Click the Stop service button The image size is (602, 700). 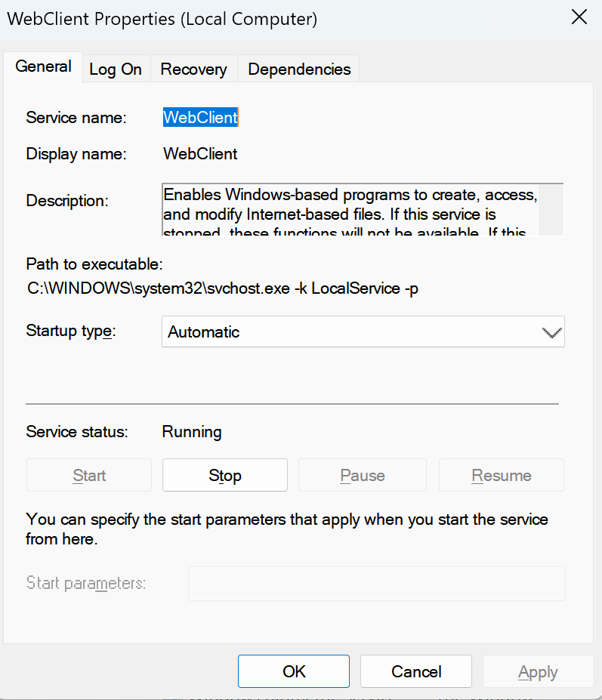click(225, 475)
